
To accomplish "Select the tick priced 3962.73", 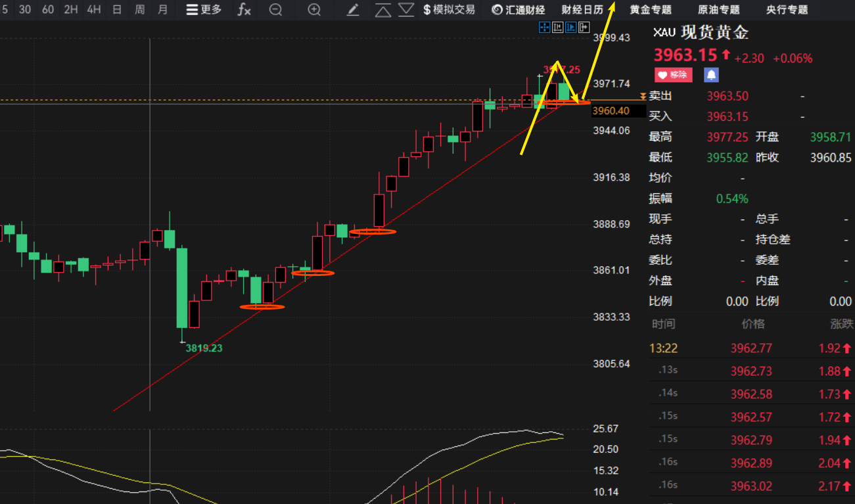I will pyautogui.click(x=752, y=371).
